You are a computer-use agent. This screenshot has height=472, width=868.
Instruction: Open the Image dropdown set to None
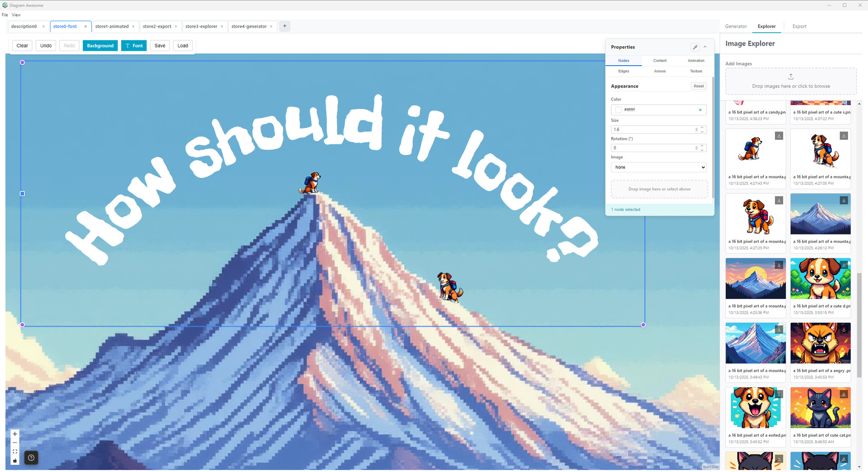coord(658,167)
